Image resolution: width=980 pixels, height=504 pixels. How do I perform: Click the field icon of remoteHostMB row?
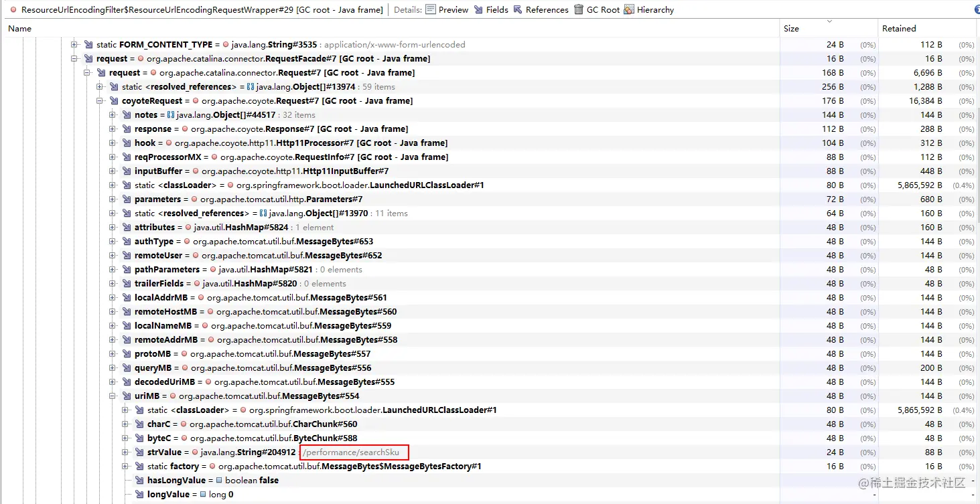pyautogui.click(x=127, y=312)
